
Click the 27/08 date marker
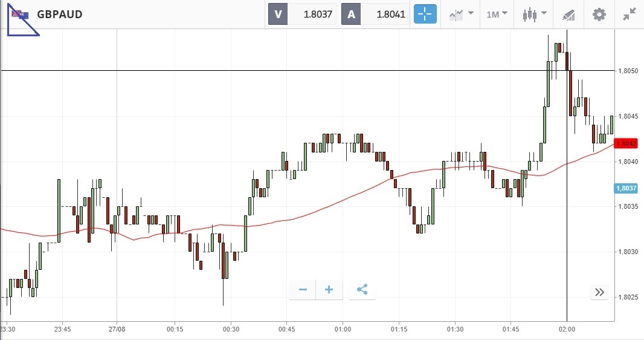click(x=117, y=329)
